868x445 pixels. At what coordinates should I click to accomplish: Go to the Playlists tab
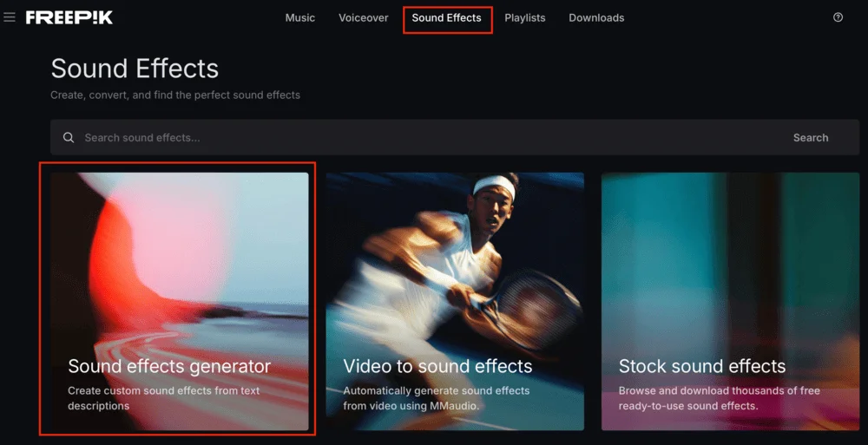pyautogui.click(x=525, y=18)
